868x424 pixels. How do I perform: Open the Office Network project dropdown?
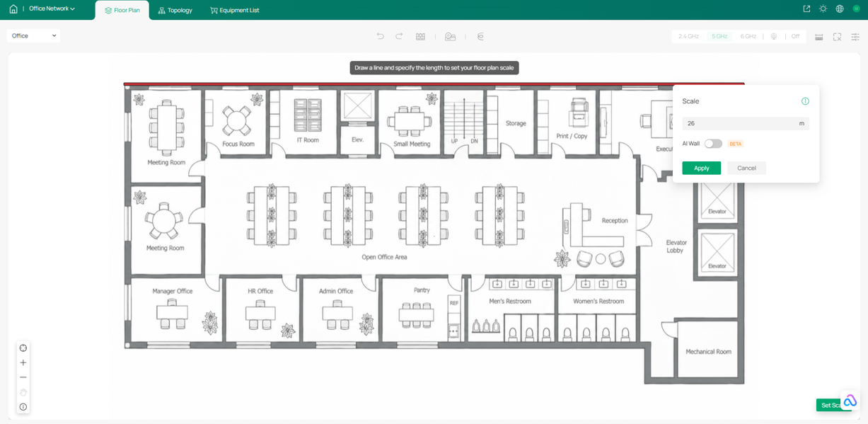(52, 9)
